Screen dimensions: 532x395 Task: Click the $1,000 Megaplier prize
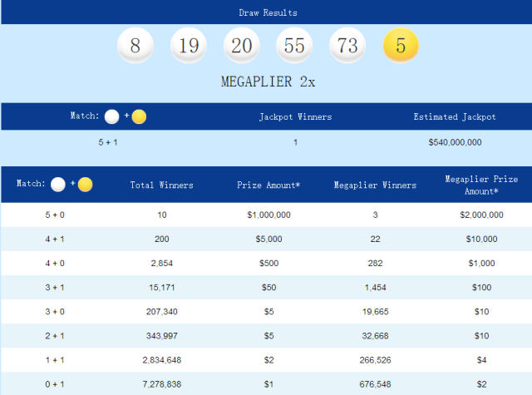tap(482, 264)
